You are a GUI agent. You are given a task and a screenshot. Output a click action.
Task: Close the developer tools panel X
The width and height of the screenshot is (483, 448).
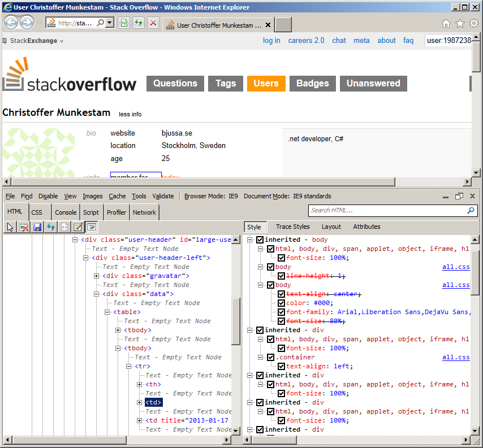pyautogui.click(x=472, y=196)
